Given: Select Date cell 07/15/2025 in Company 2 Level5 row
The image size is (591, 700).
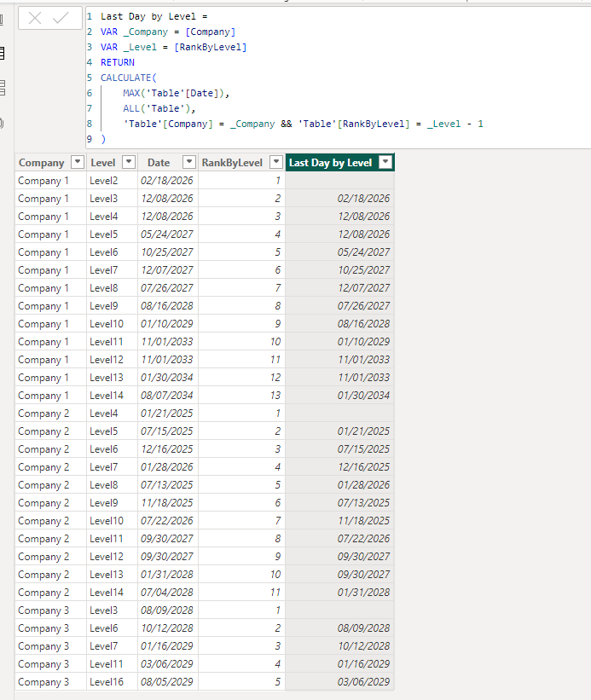Looking at the screenshot, I should (x=168, y=431).
